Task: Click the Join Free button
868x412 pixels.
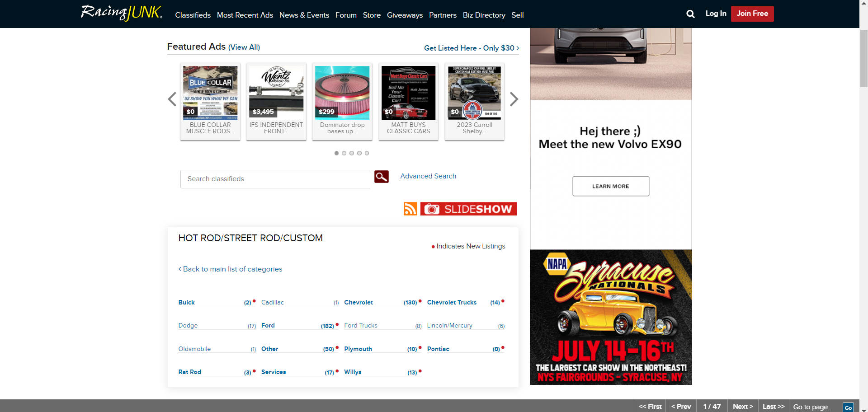Action: point(752,14)
